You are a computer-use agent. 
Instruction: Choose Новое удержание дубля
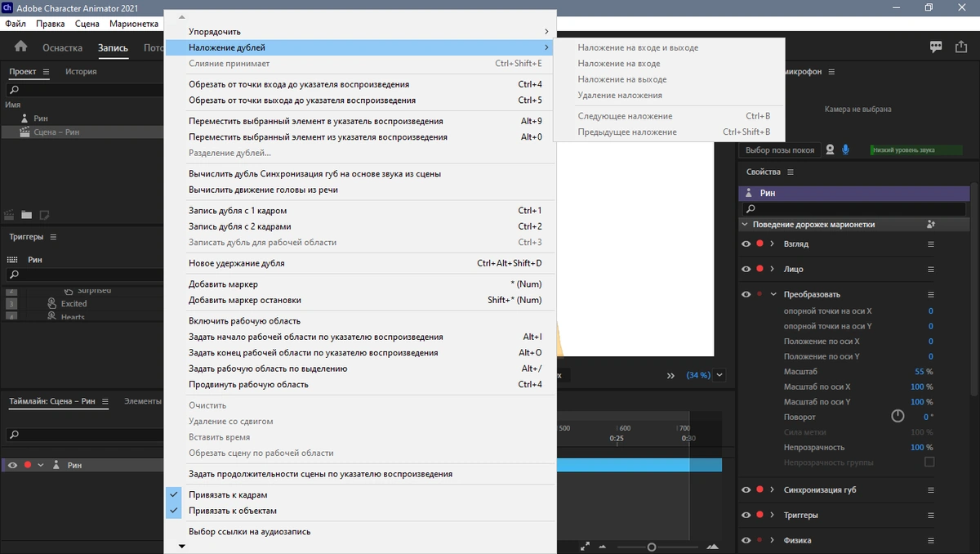(360, 263)
